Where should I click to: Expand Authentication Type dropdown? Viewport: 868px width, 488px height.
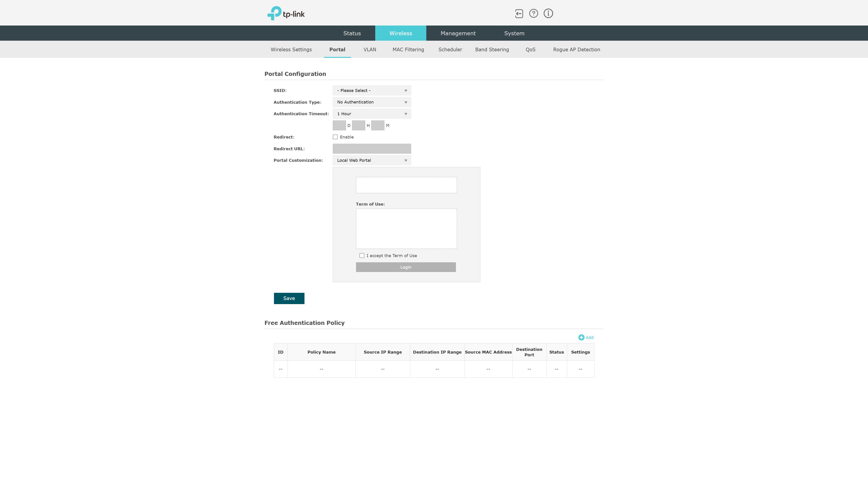(372, 102)
